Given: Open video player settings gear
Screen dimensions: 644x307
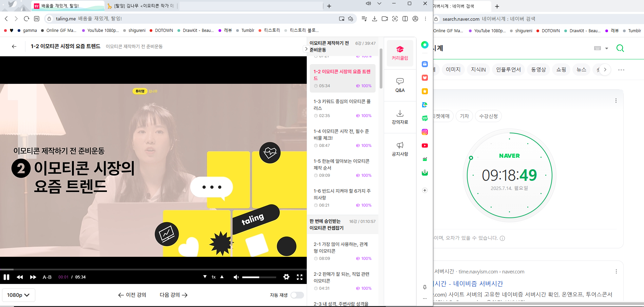Looking at the screenshot, I should pyautogui.click(x=286, y=277).
